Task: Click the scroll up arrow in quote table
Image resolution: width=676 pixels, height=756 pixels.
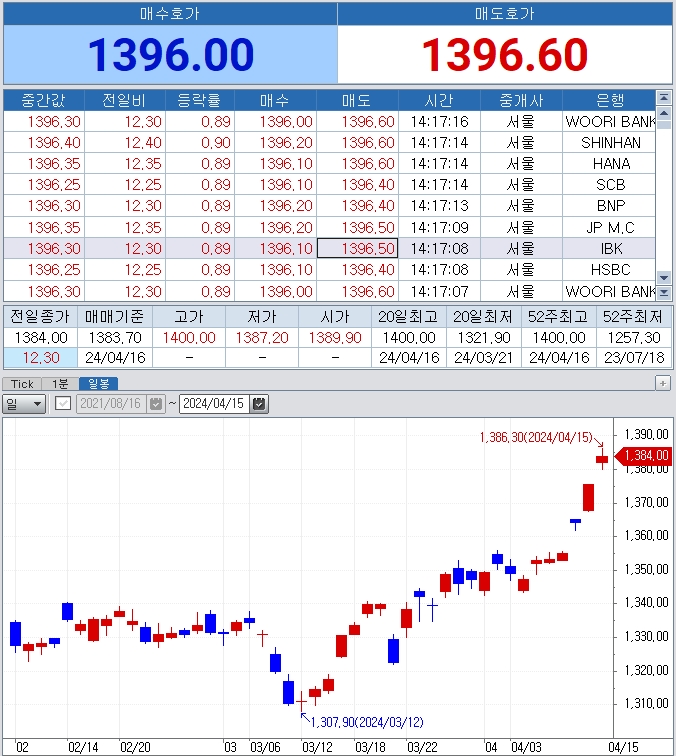Action: [x=663, y=111]
